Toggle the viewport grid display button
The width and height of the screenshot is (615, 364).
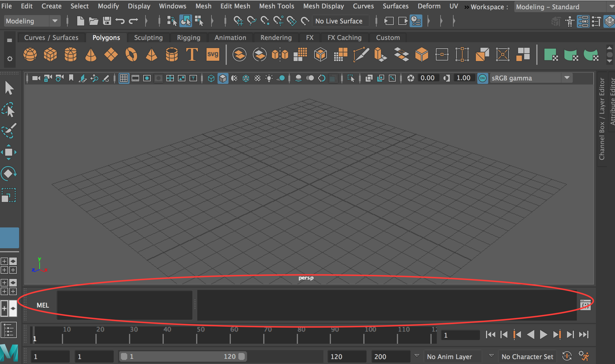point(124,78)
